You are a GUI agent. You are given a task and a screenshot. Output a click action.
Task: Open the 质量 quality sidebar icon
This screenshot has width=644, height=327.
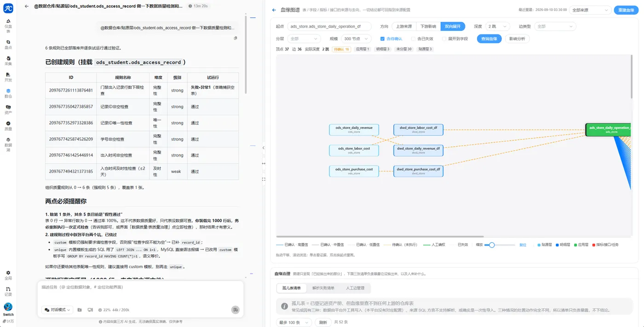pos(8,126)
